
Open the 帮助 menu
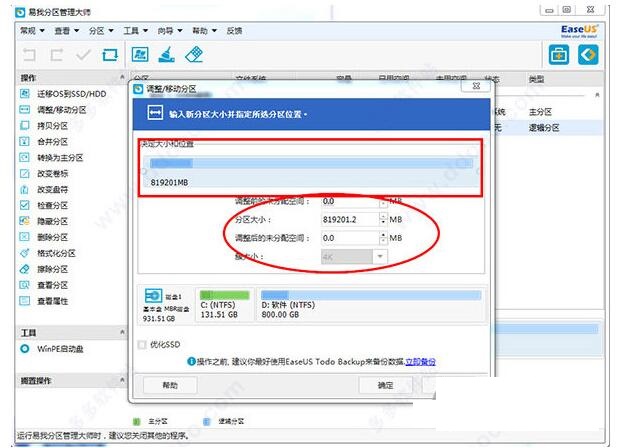[204, 30]
